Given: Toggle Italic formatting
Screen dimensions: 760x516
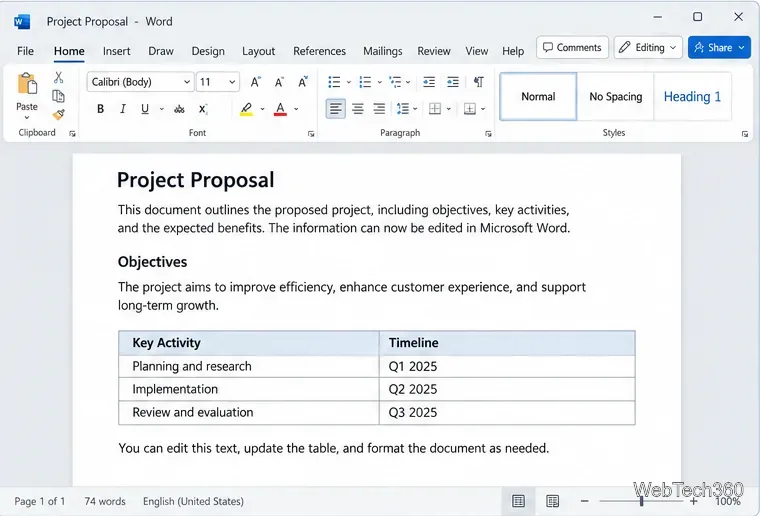Looking at the screenshot, I should 123,109.
